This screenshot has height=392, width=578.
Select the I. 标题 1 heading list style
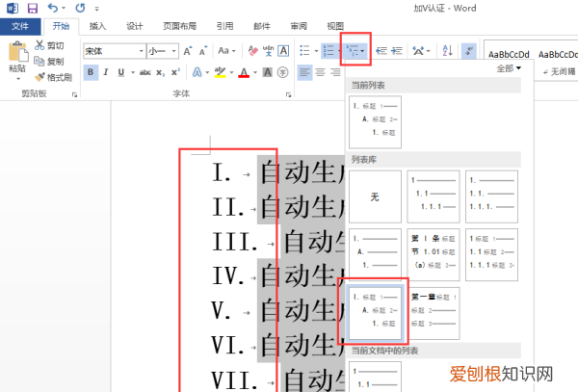[376, 313]
